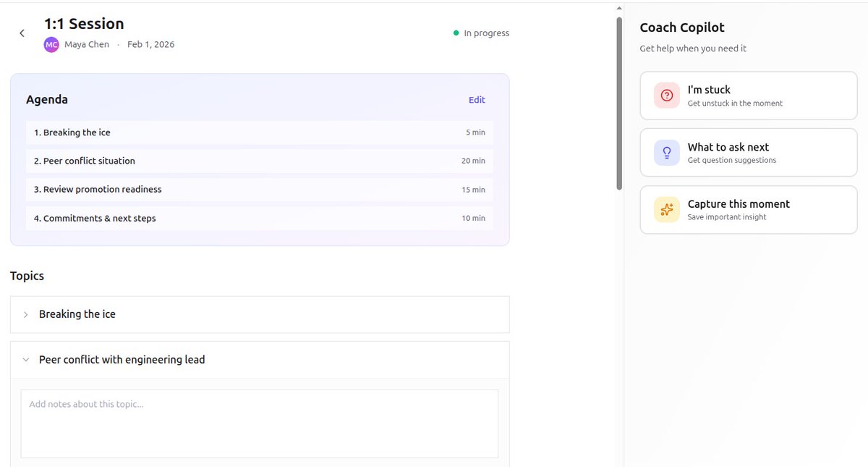This screenshot has width=868, height=467.
Task: Click the green In progress status dot
Action: click(x=456, y=33)
